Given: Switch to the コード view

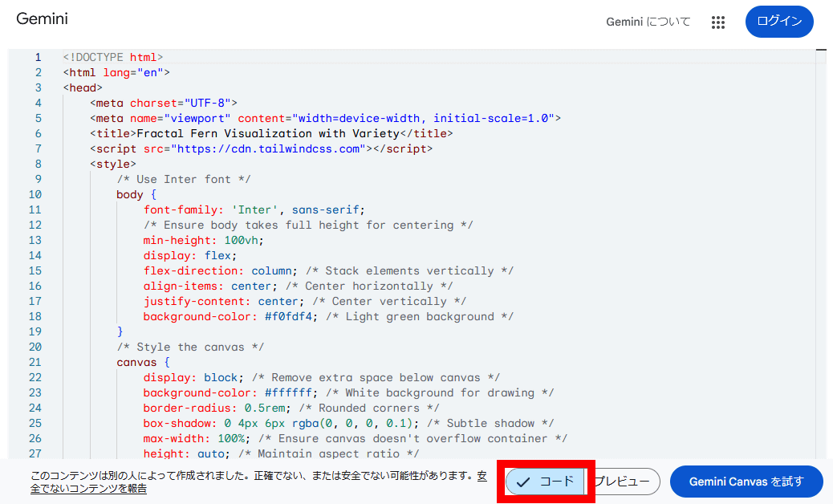Looking at the screenshot, I should click(x=546, y=482).
